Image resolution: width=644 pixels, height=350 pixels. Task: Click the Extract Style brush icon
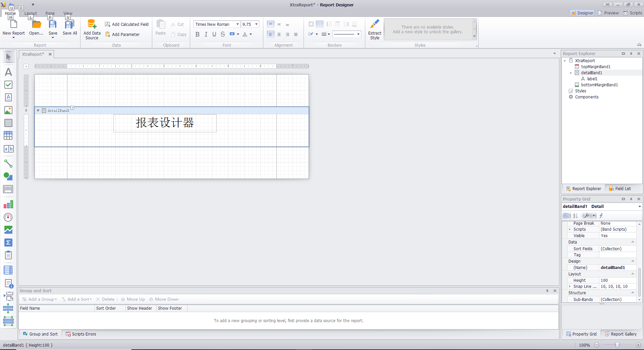click(375, 24)
